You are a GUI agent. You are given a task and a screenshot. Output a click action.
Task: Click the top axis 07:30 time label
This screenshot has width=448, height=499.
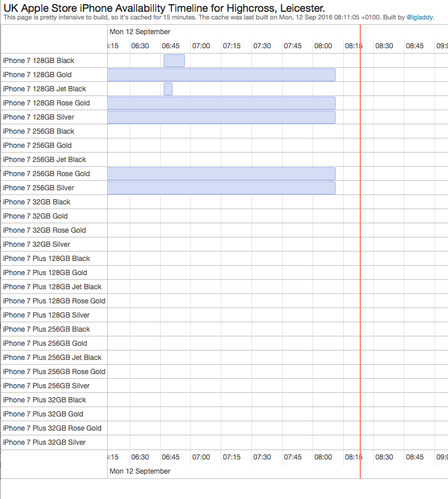point(263,46)
